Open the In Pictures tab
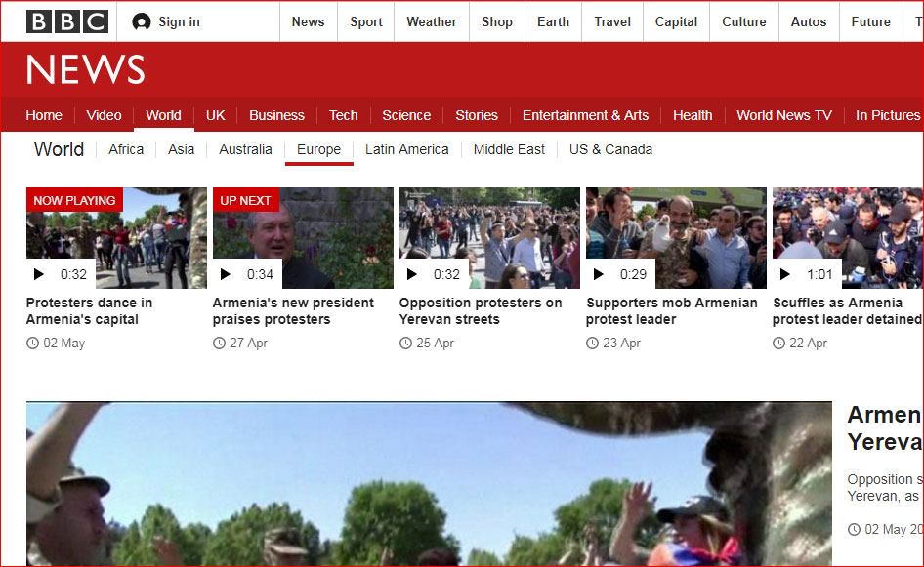Screen dimensions: 924x567 pyautogui.click(x=888, y=115)
